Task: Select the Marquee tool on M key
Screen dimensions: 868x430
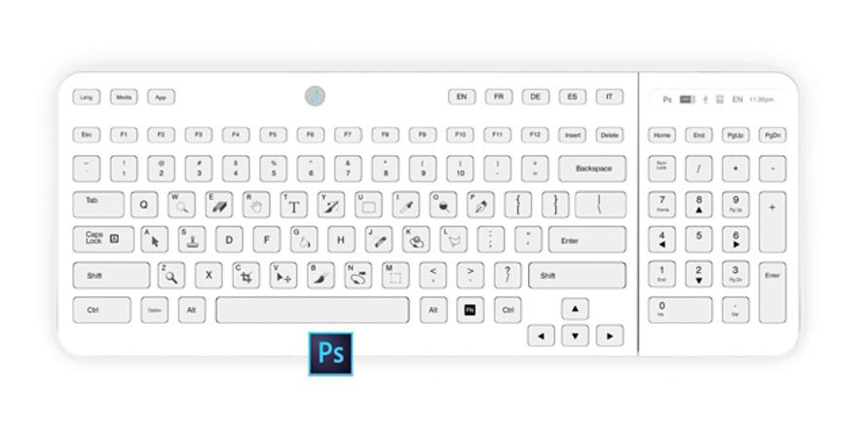Action: (x=396, y=275)
